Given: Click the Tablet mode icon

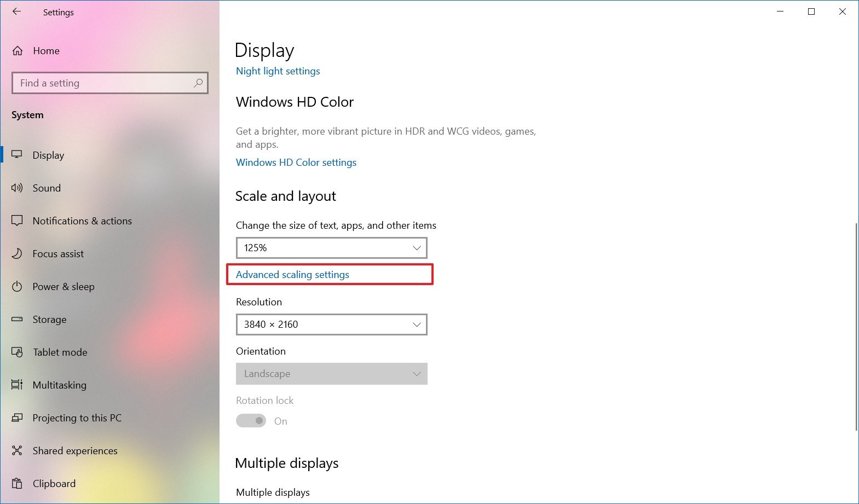Looking at the screenshot, I should (x=17, y=352).
